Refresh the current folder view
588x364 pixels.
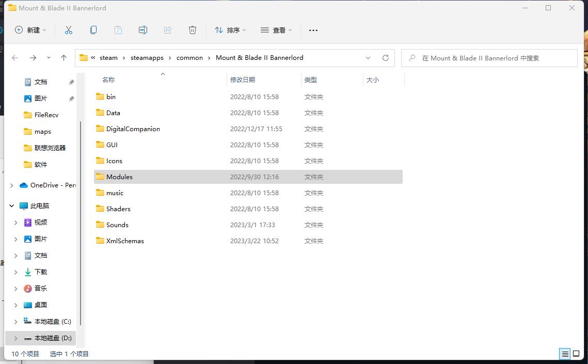386,58
